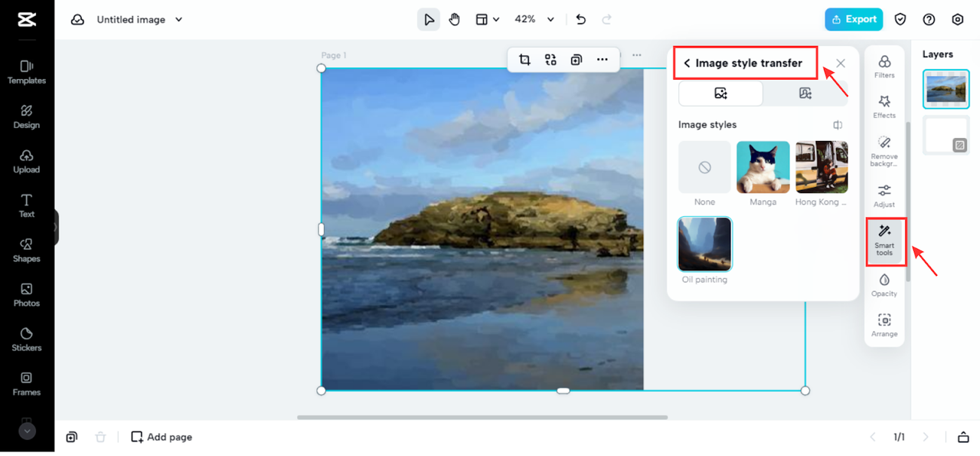This screenshot has width=980, height=456.
Task: Delete page with the trash icon
Action: (100, 437)
